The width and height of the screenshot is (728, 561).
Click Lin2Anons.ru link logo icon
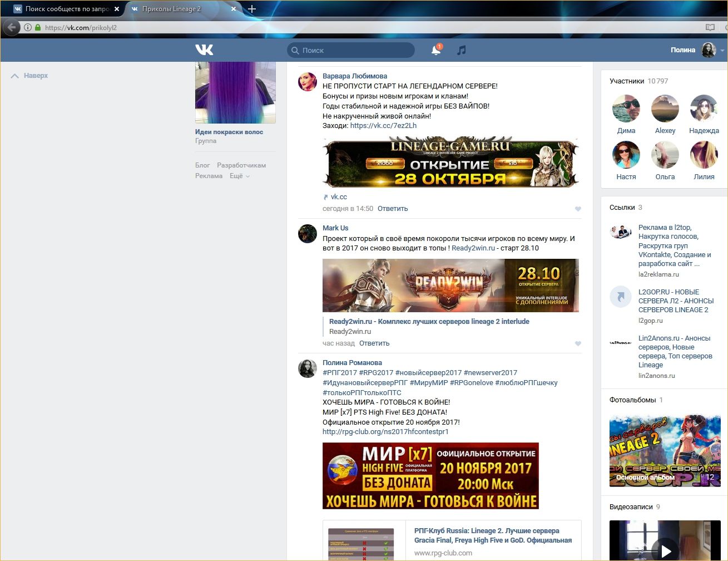[621, 343]
